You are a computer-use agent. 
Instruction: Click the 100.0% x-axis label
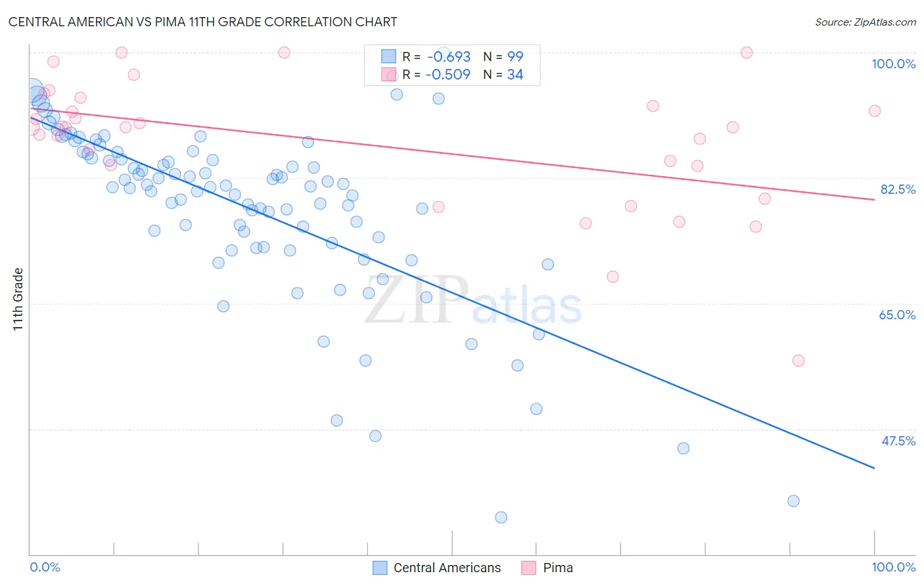[893, 567]
